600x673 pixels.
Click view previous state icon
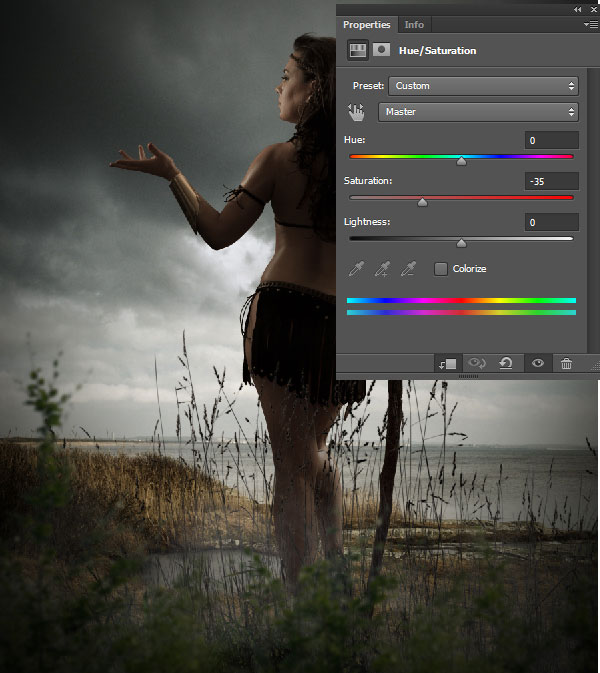(x=477, y=364)
